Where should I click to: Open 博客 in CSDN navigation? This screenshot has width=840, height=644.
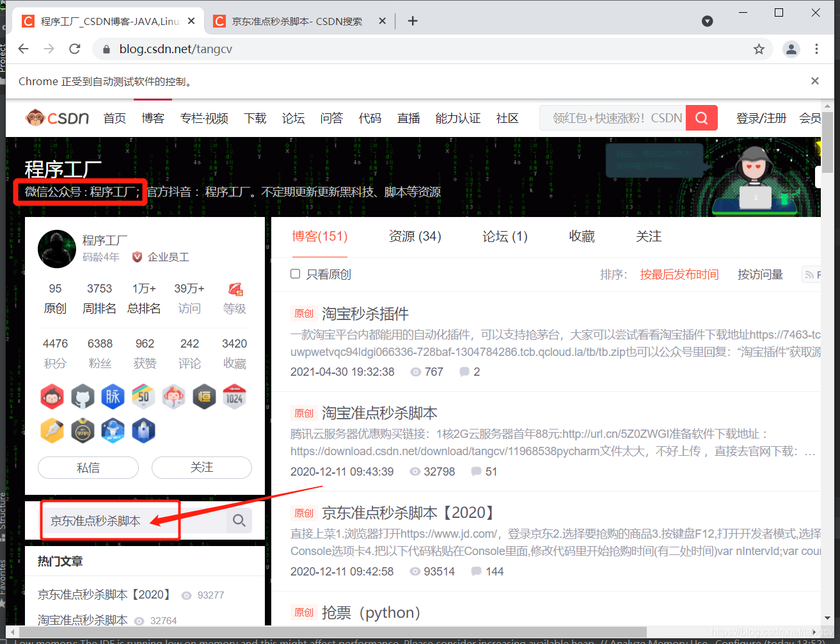[x=153, y=118]
